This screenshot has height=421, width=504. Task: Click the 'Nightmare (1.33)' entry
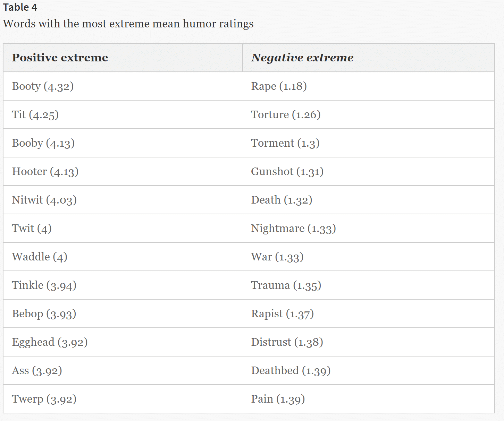(293, 229)
